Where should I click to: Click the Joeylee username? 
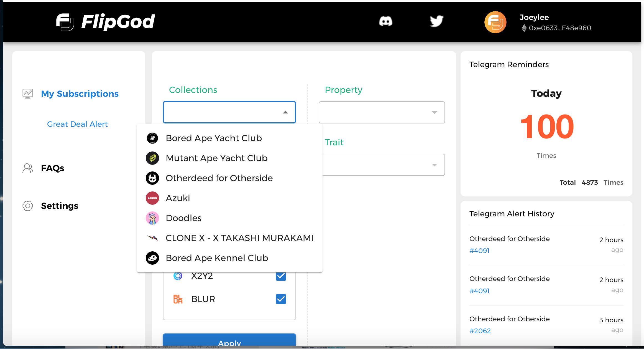pos(534,17)
